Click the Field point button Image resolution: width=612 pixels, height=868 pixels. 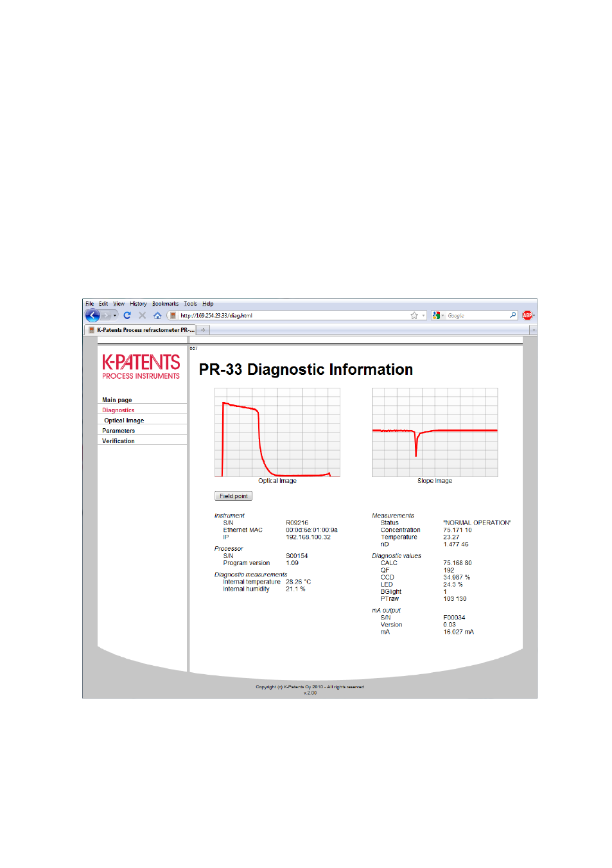click(x=233, y=496)
